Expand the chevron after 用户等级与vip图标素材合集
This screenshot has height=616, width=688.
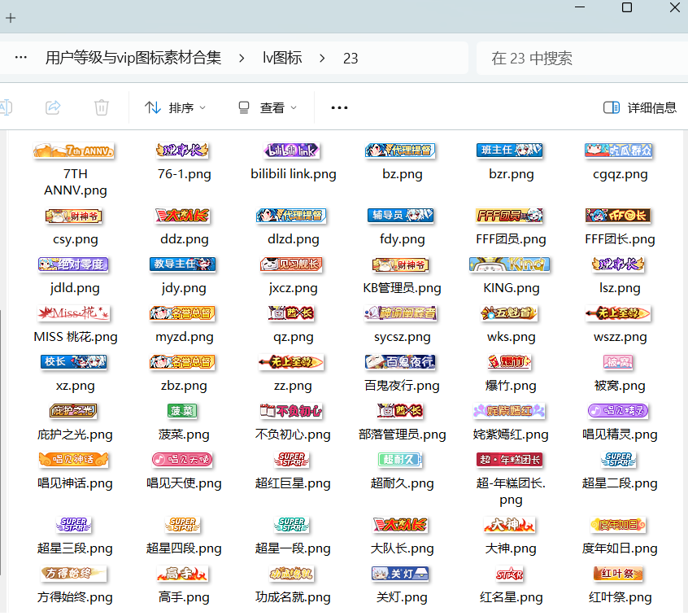click(x=242, y=58)
